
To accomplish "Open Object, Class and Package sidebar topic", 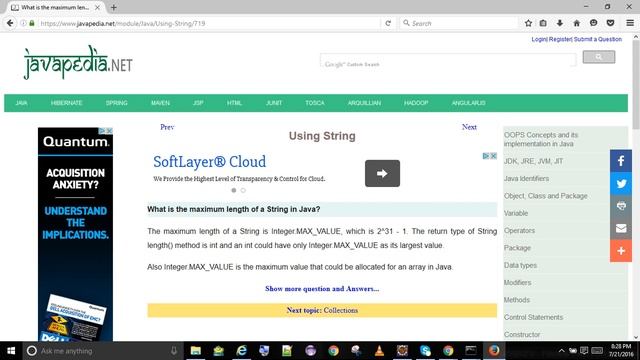I will 545,196.
